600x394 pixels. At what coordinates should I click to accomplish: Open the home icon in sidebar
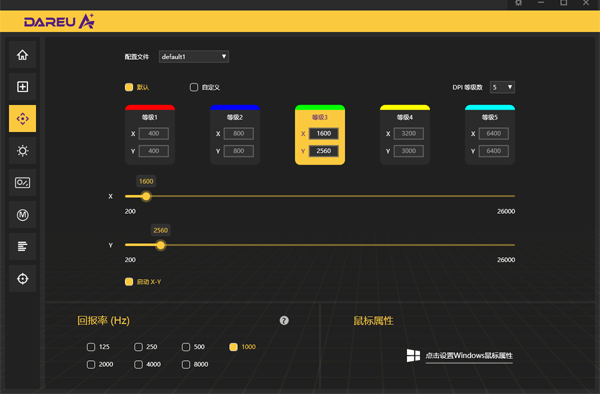[23, 55]
